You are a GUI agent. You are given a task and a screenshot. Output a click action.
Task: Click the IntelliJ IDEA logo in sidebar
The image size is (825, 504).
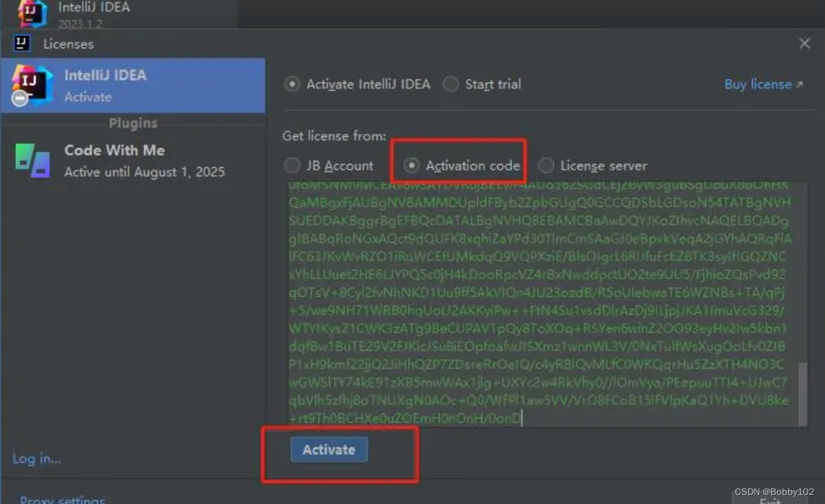[32, 85]
